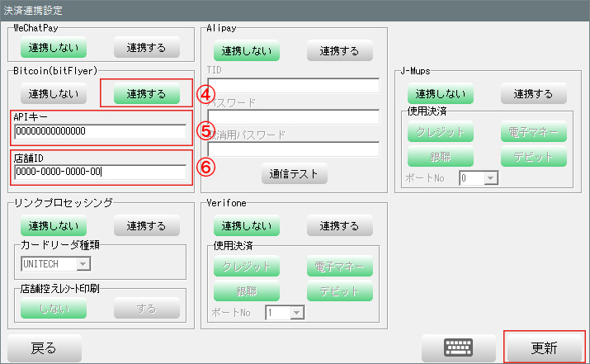Select Verifone 連携しない option
This screenshot has height=364, width=590.
tap(247, 225)
